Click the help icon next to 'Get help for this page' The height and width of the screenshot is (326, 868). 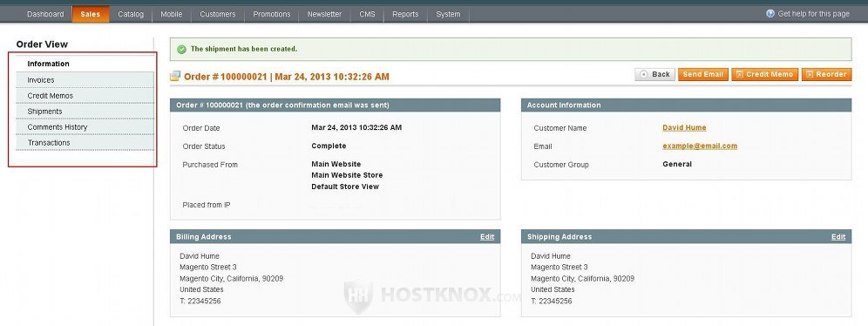pyautogui.click(x=770, y=14)
